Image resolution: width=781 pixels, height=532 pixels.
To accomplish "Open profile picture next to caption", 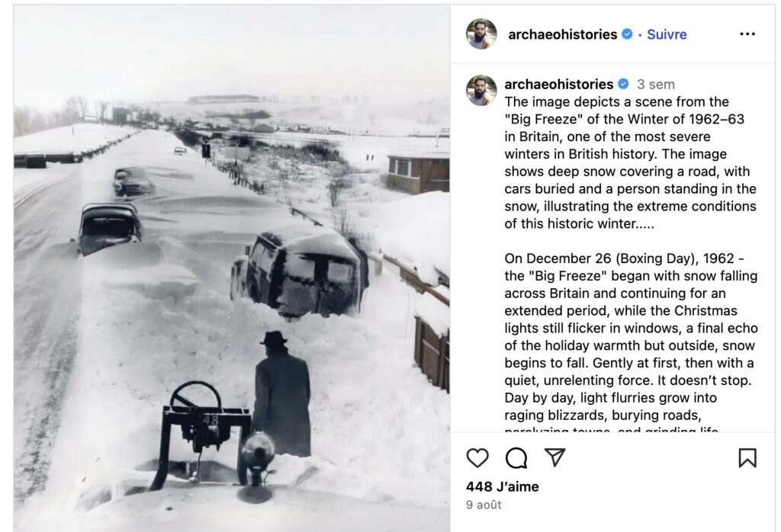I will [481, 91].
